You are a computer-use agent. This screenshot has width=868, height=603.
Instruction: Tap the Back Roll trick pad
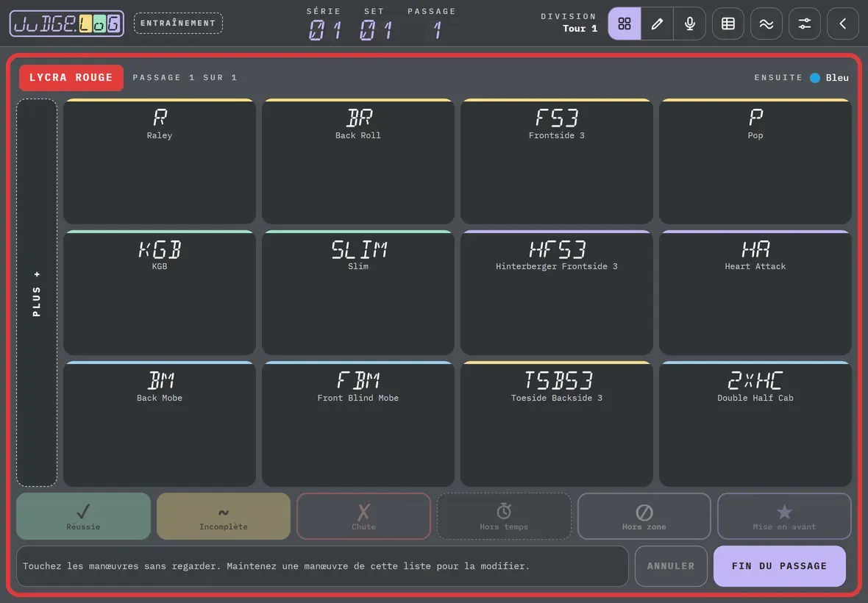[358, 162]
